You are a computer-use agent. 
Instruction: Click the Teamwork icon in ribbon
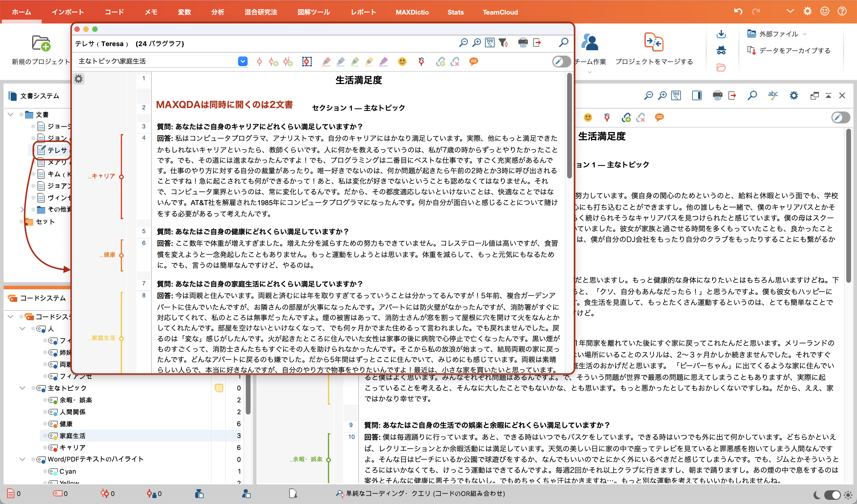(590, 42)
